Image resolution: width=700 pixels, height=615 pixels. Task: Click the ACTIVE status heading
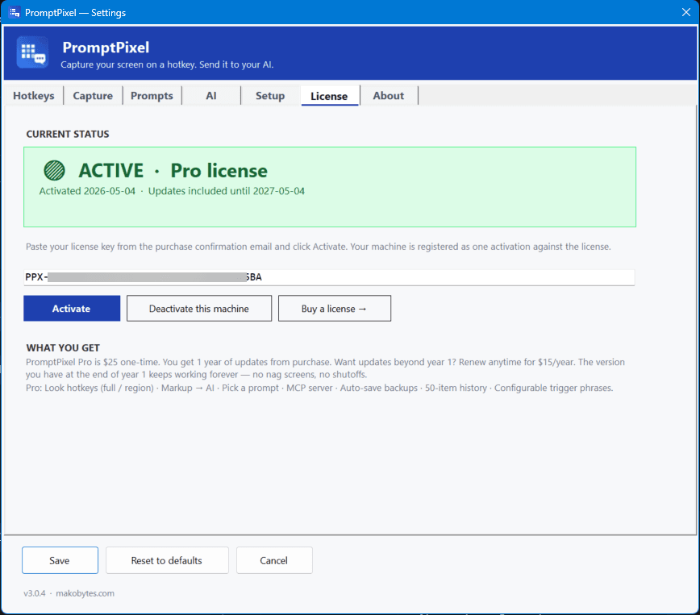point(111,171)
